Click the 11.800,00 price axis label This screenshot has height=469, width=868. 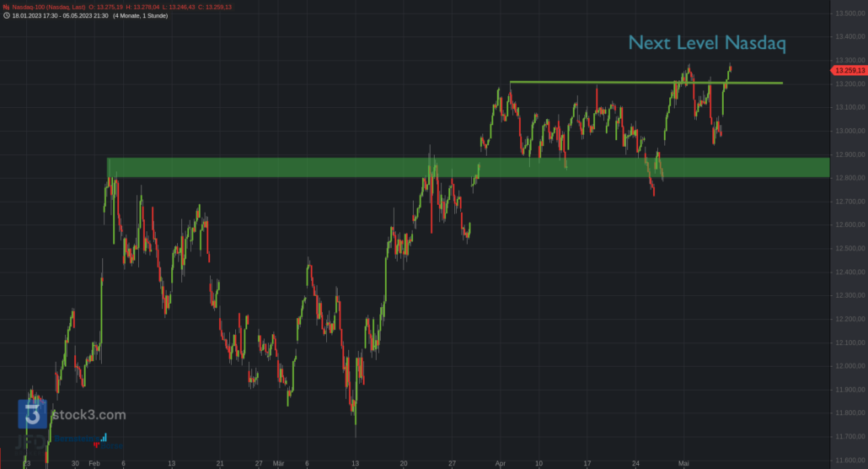(850, 412)
